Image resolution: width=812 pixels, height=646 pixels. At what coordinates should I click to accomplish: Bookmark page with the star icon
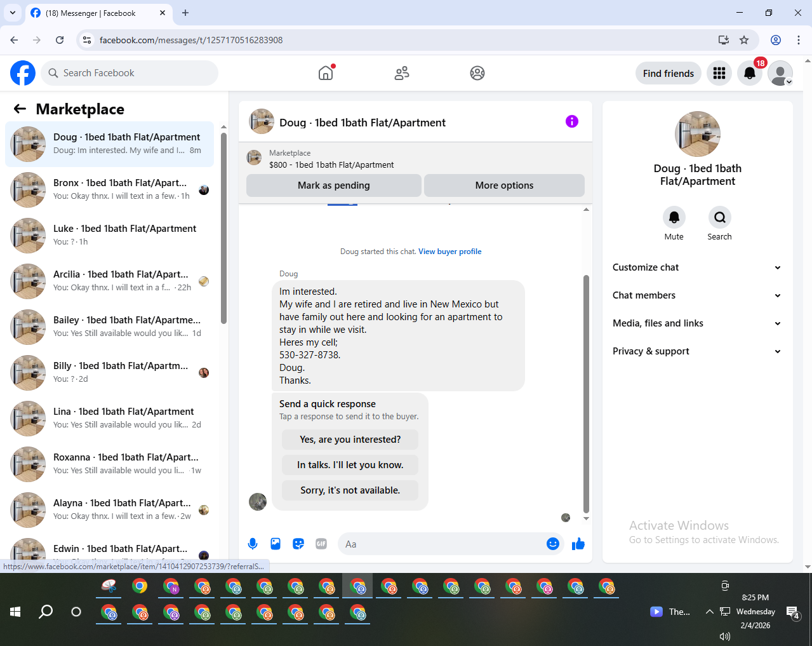tap(744, 40)
